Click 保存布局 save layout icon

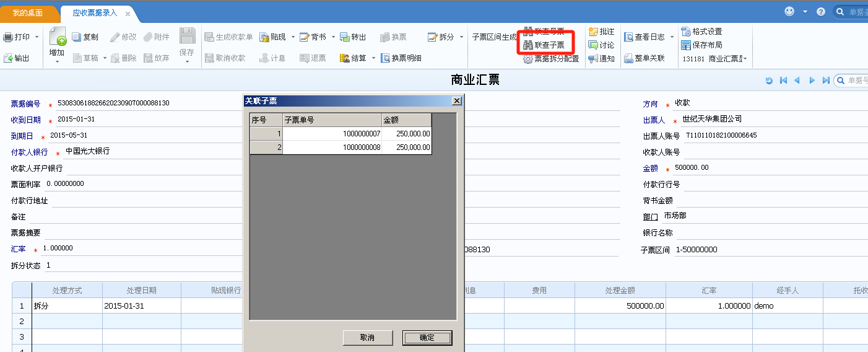[686, 45]
